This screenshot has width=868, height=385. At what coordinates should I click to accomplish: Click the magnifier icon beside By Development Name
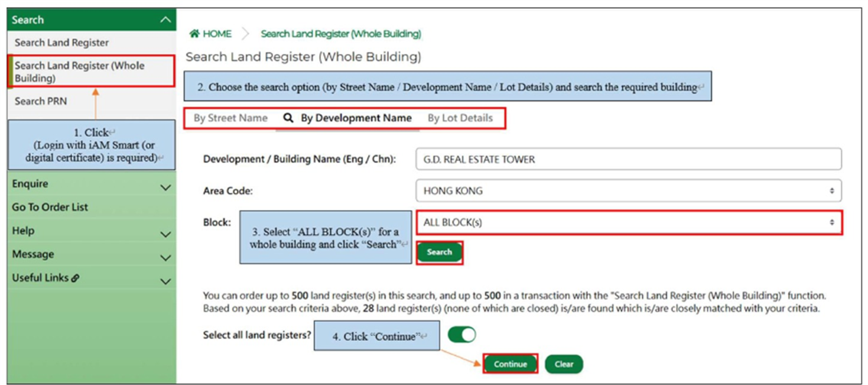288,118
